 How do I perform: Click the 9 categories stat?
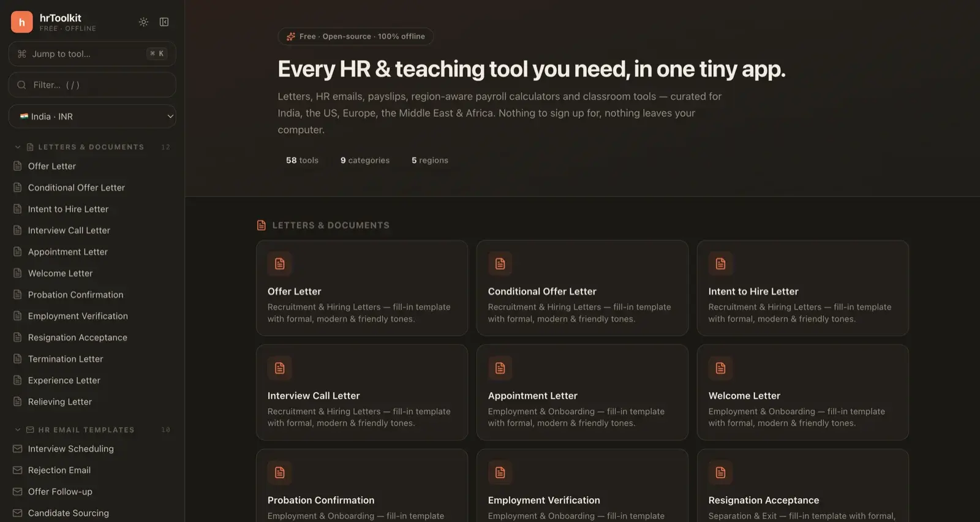[365, 161]
